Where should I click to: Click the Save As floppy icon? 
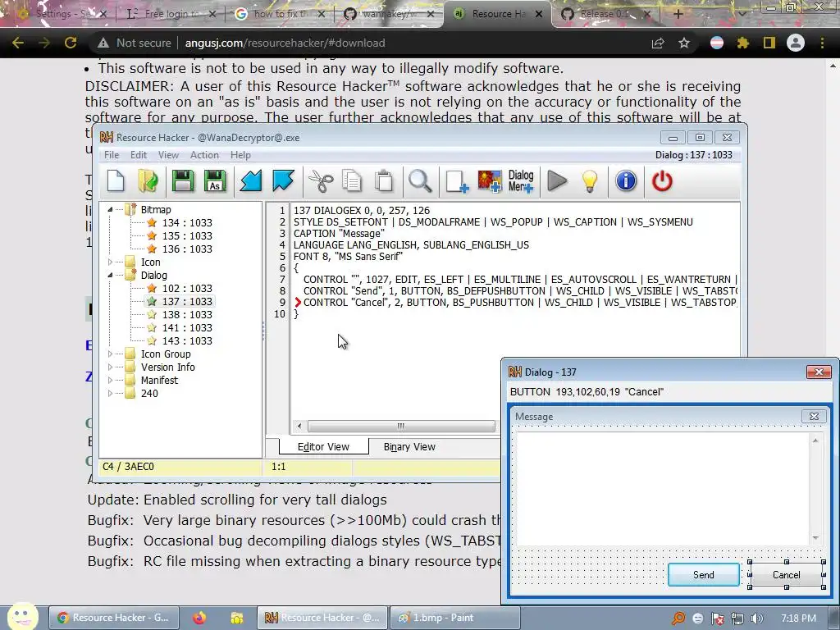[215, 181]
